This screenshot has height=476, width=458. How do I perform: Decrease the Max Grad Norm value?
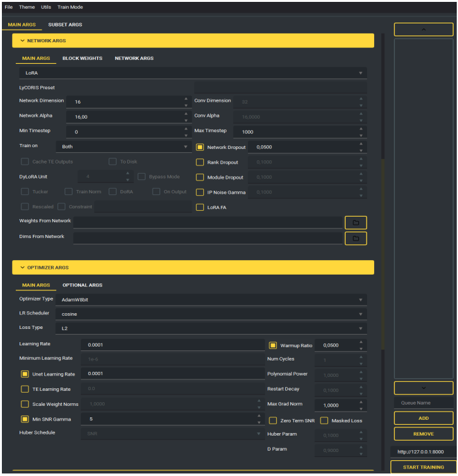362,407
